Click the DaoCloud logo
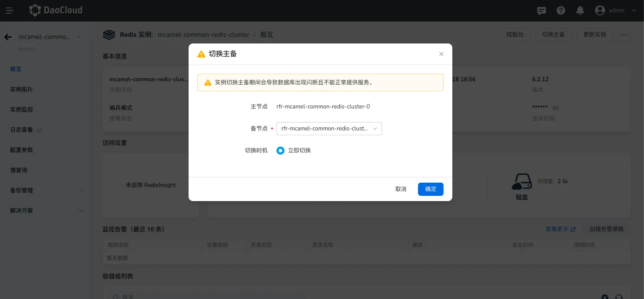The width and height of the screenshot is (644, 299). (56, 10)
